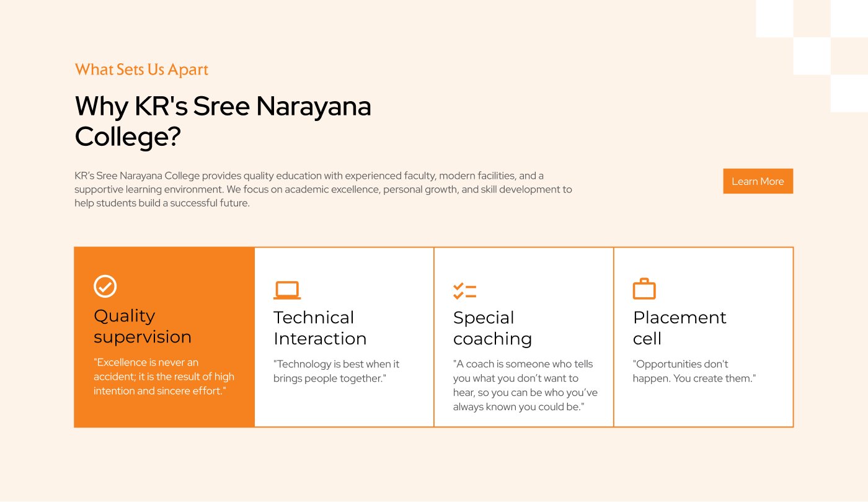The image size is (868, 502).
Task: Click the college description paragraph text
Action: point(323,189)
